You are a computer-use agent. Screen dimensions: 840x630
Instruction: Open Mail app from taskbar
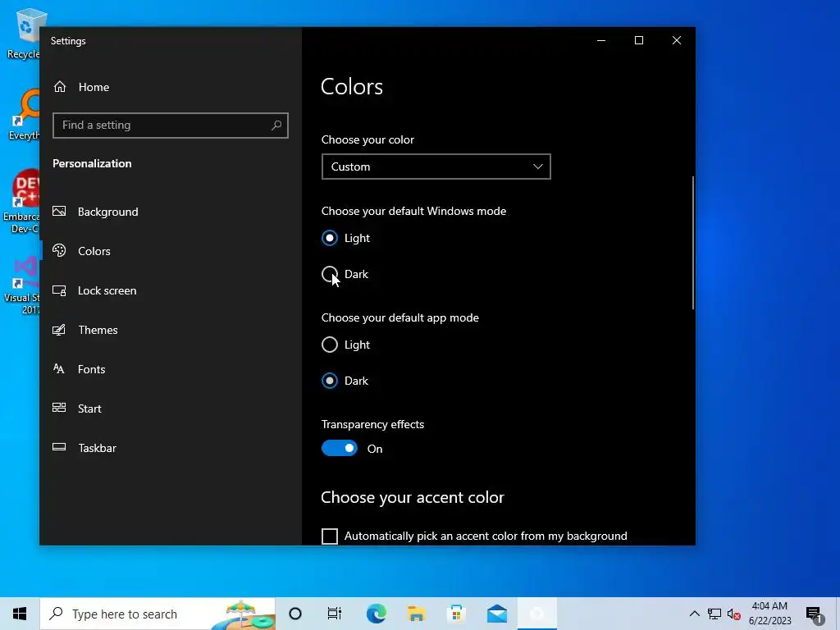(x=497, y=614)
